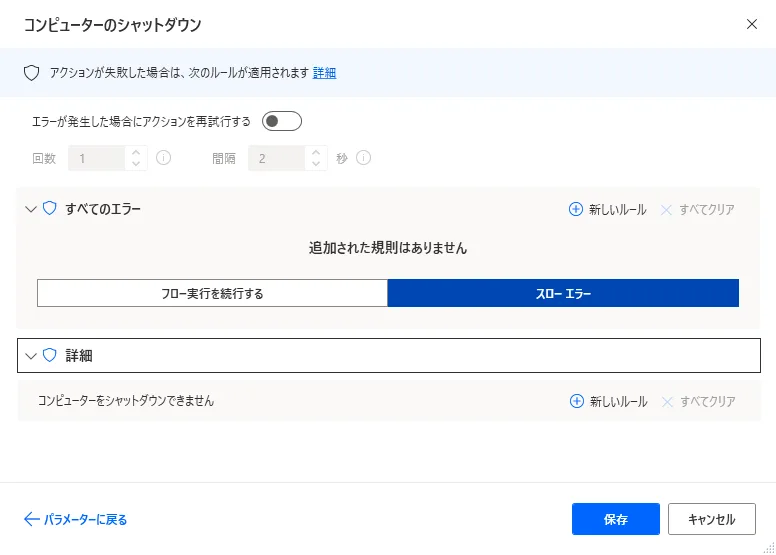The width and height of the screenshot is (776, 555).
Task: Increase the 回数 spinner value
Action: (x=137, y=152)
